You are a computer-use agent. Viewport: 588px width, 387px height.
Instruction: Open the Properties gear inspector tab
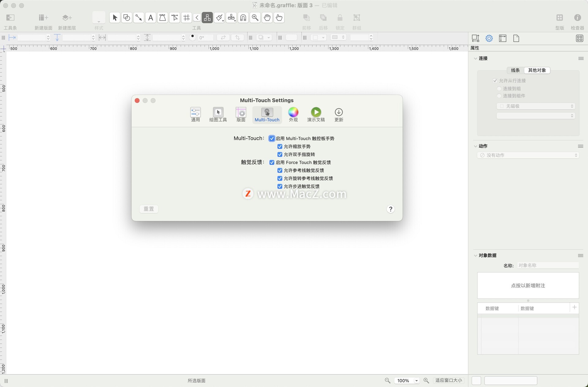click(489, 38)
